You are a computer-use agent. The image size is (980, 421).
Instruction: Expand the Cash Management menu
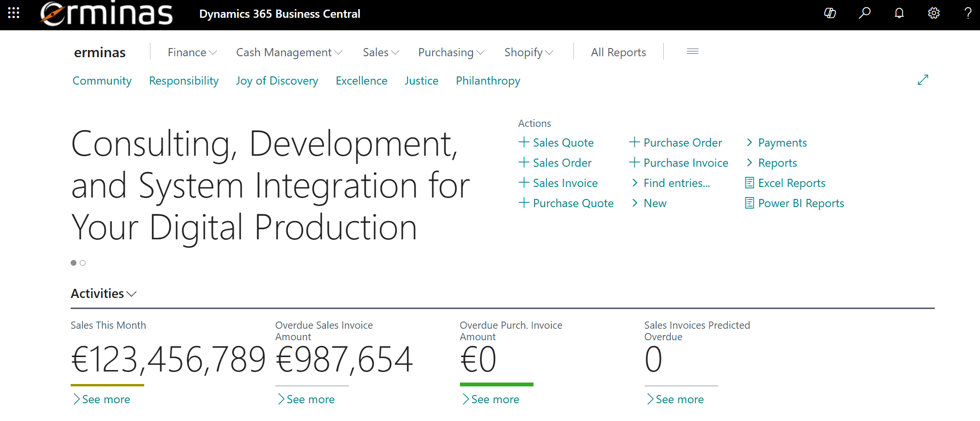289,52
